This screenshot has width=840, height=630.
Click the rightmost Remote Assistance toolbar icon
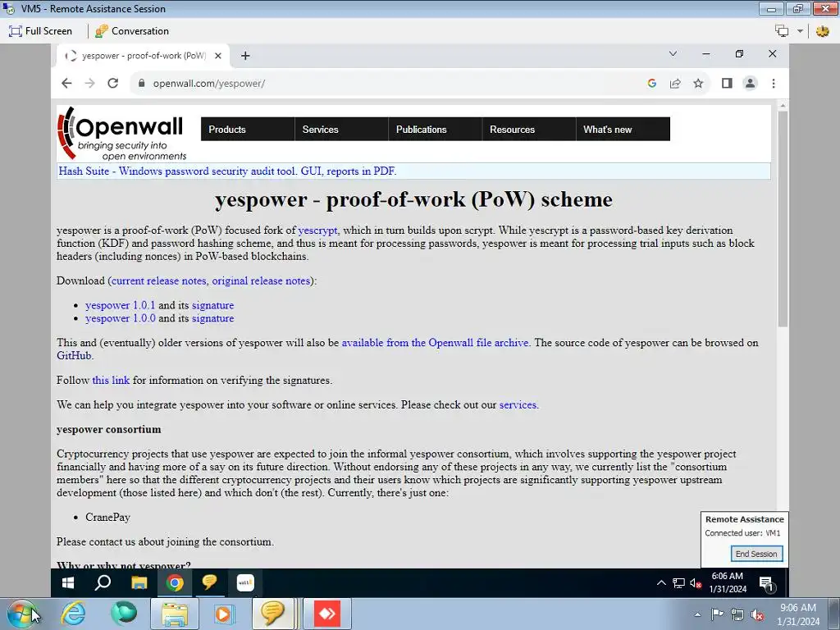[x=822, y=31]
